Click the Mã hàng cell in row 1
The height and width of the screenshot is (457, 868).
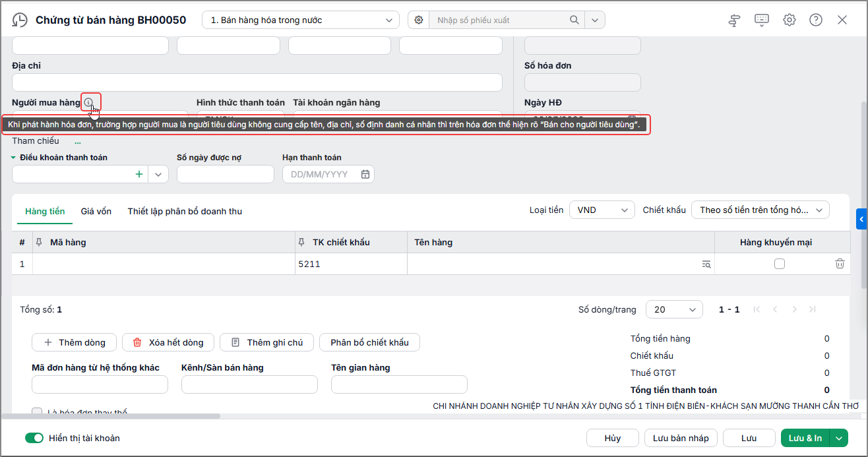click(x=164, y=264)
